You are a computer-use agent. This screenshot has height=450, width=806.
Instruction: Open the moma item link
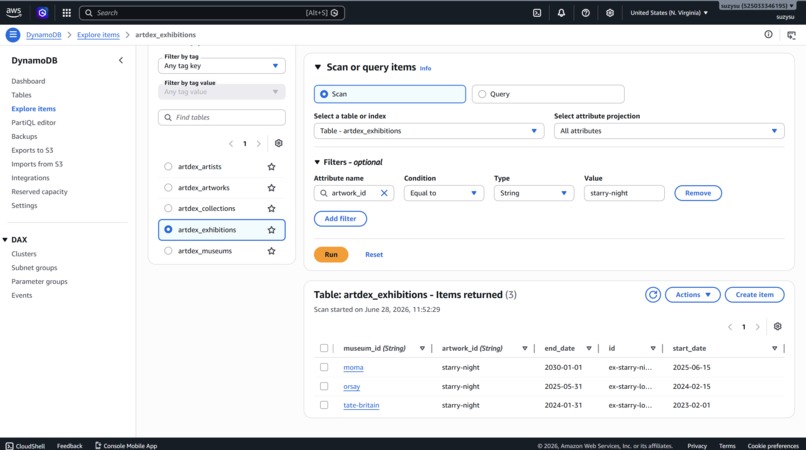353,367
